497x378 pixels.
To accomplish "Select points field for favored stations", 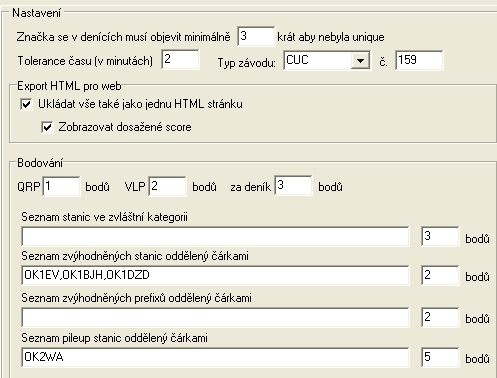I will (440, 275).
